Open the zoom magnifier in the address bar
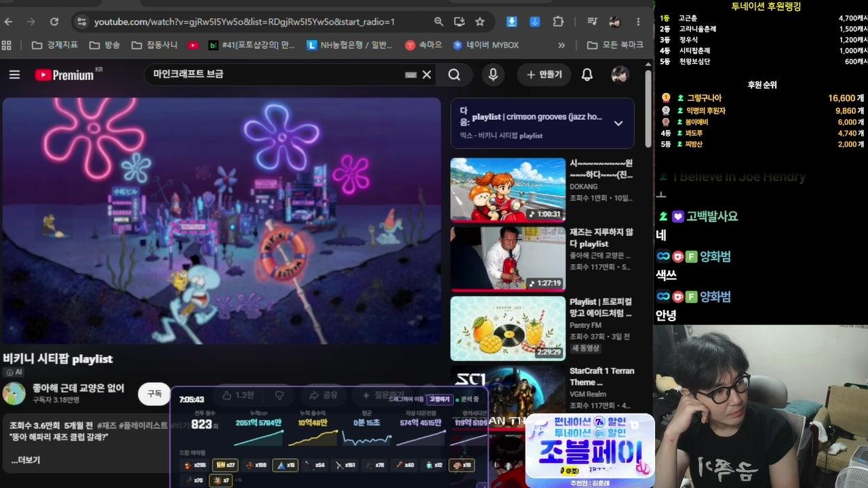Screen dimensions: 868x488 click(x=439, y=22)
